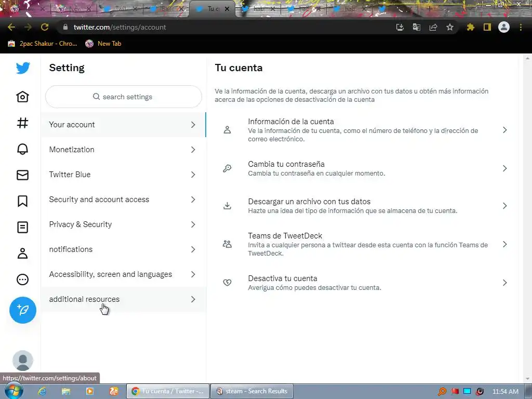Click chevron next to Cambia tu contraseña
The width and height of the screenshot is (532, 399).
click(505, 168)
